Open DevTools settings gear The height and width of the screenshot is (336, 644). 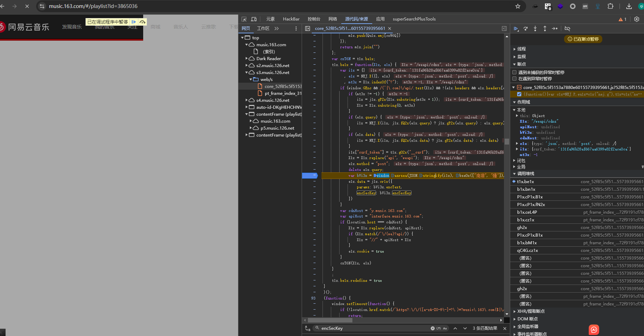click(x=637, y=19)
